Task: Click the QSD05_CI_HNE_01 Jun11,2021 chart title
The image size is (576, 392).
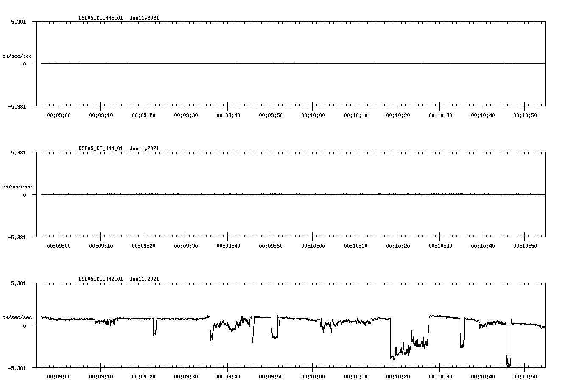Action: click(119, 18)
